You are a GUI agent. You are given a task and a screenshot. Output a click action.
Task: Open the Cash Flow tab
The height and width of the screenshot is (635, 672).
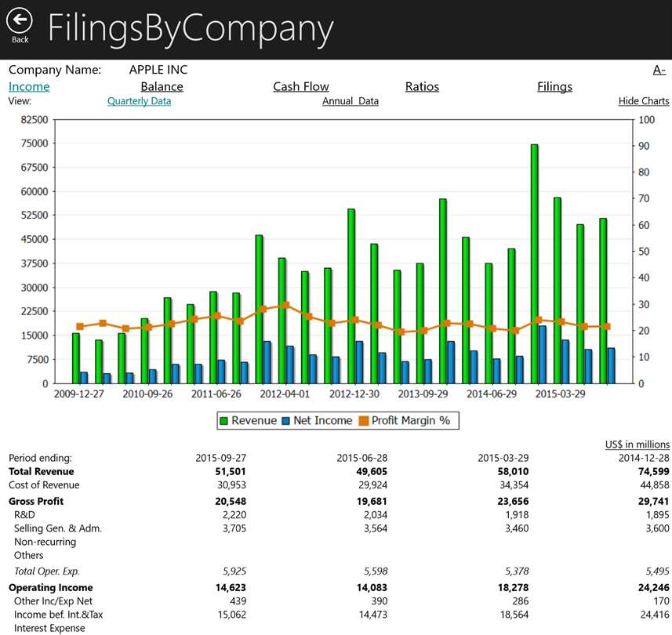click(301, 86)
